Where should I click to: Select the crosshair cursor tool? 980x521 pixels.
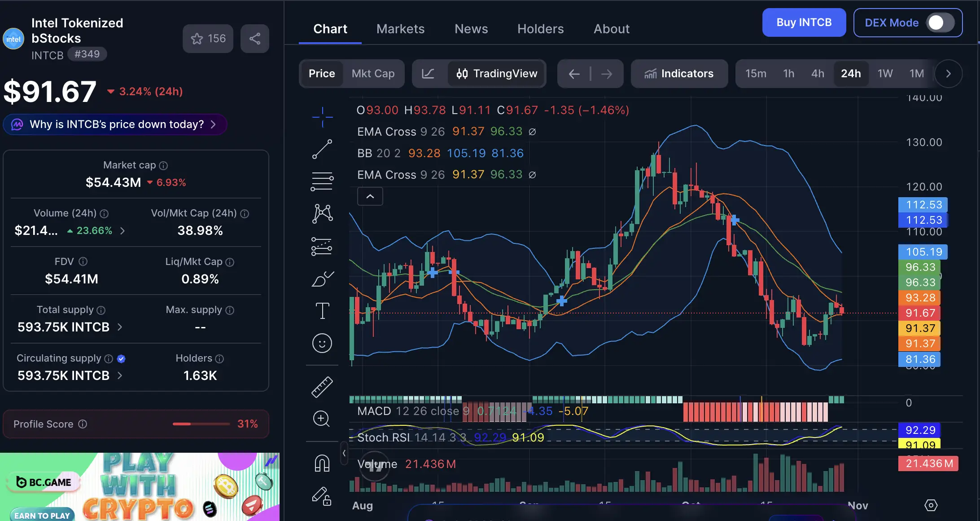322,117
